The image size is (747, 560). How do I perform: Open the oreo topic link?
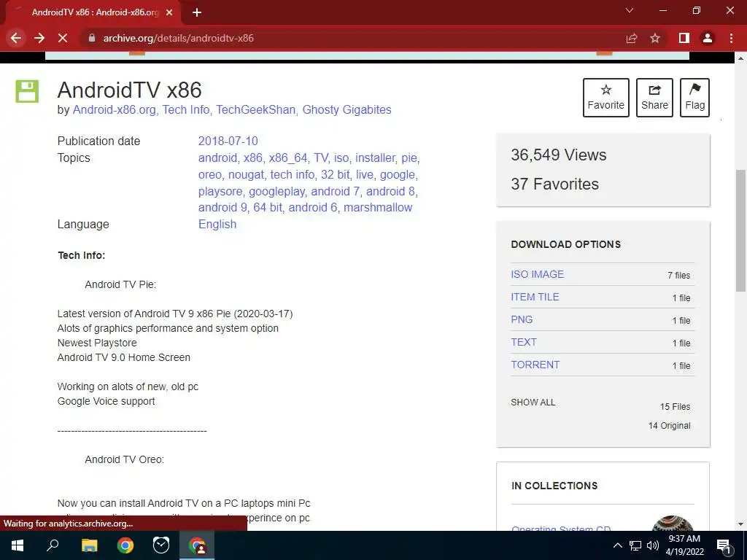pos(209,175)
